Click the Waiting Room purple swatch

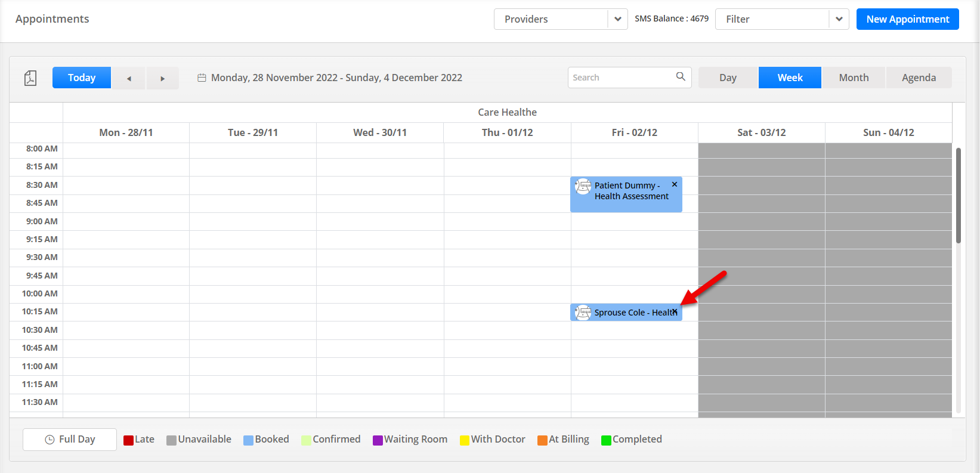pyautogui.click(x=378, y=440)
